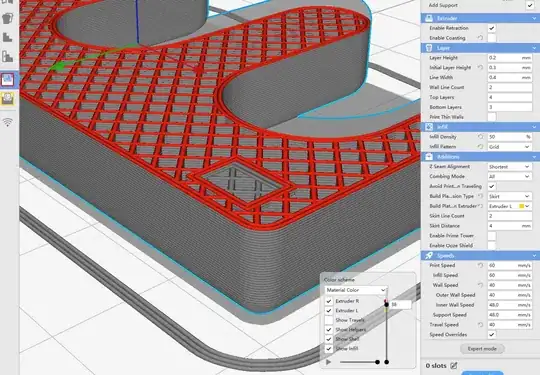540x375 pixels.
Task: Play the layer preview animation
Action: tap(329, 362)
